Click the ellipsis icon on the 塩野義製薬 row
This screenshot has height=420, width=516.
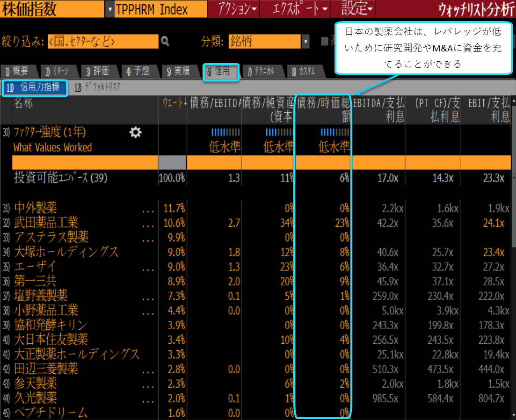[148, 299]
